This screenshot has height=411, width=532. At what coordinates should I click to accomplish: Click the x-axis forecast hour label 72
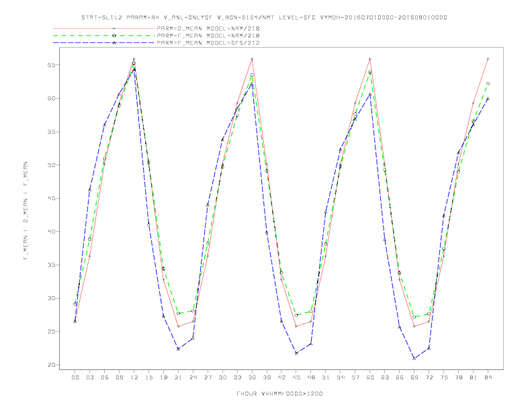[429, 377]
